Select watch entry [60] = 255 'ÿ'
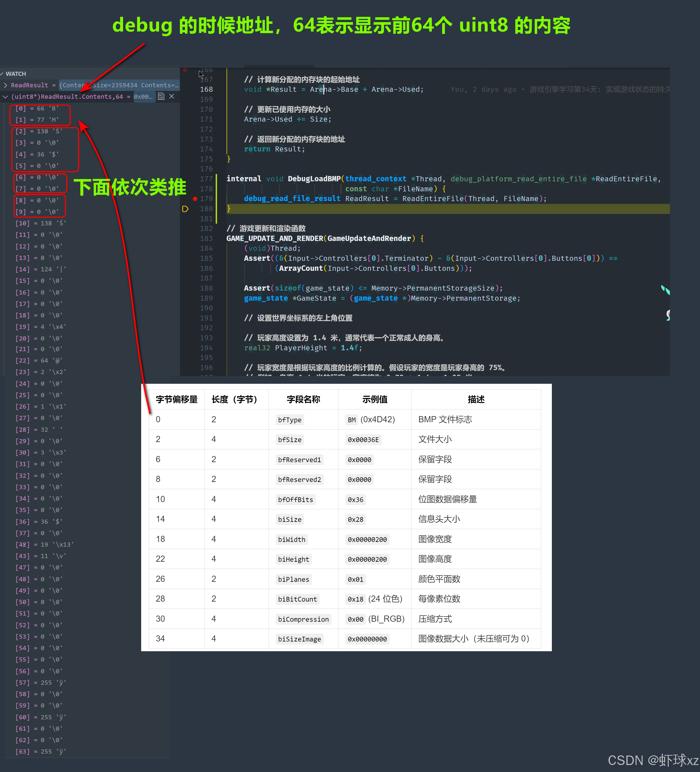Image resolution: width=700 pixels, height=772 pixels. click(x=41, y=717)
